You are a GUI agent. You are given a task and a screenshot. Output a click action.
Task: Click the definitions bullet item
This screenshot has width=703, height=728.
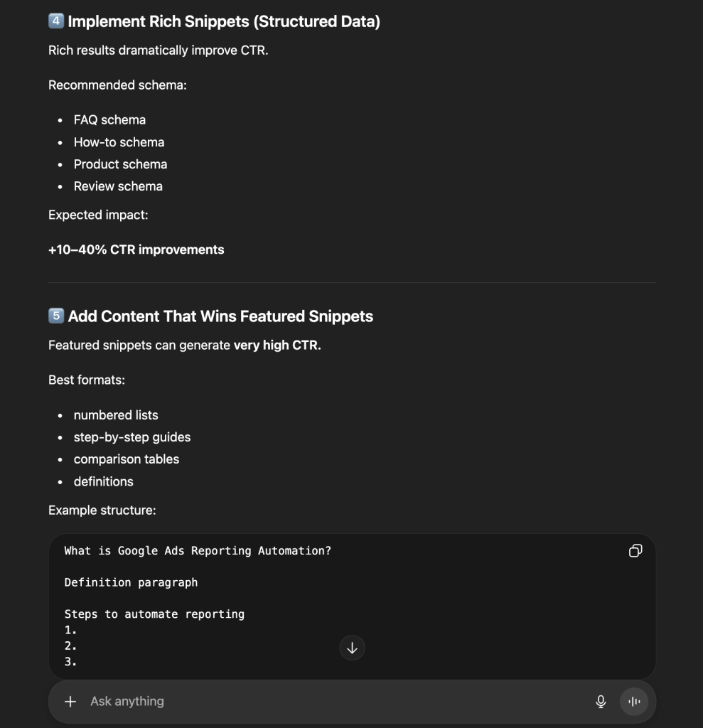(103, 481)
